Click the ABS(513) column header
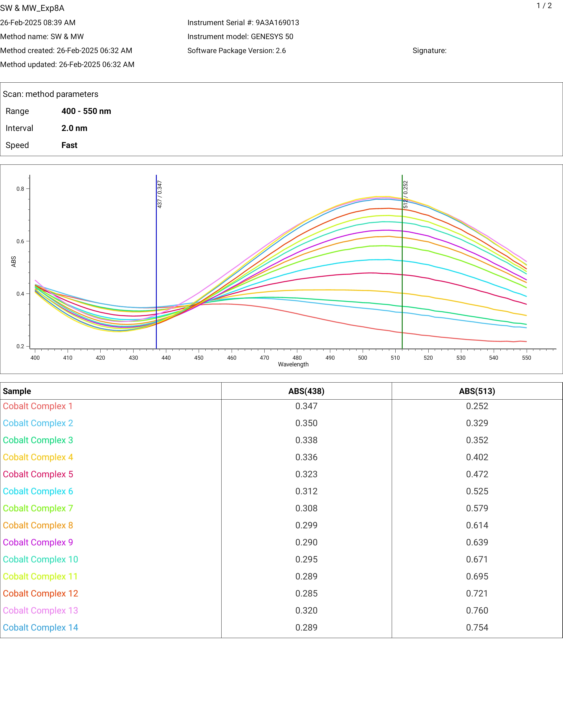Viewport: 563px width, 728px height. [x=477, y=391]
